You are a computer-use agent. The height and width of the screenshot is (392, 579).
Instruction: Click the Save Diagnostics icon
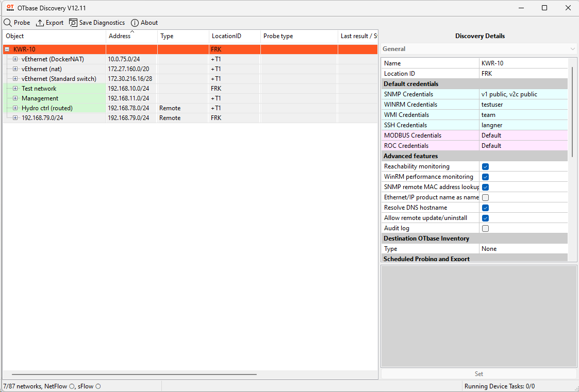(x=73, y=23)
